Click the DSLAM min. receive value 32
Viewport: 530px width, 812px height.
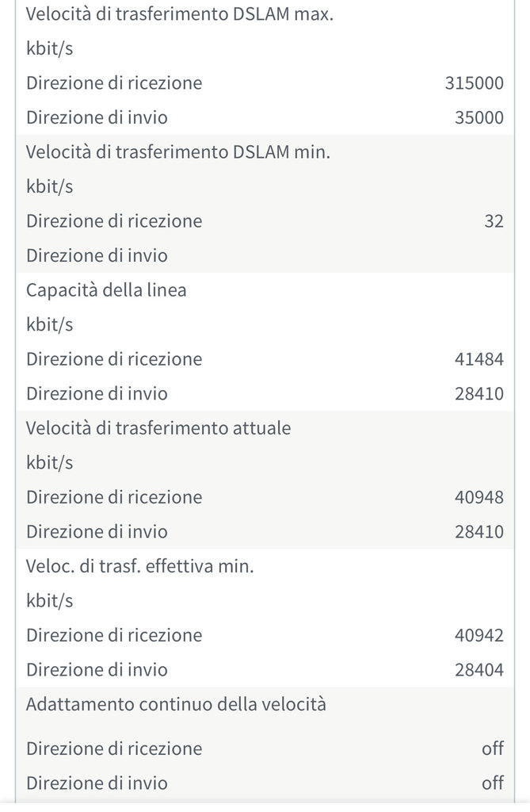pyautogui.click(x=494, y=221)
